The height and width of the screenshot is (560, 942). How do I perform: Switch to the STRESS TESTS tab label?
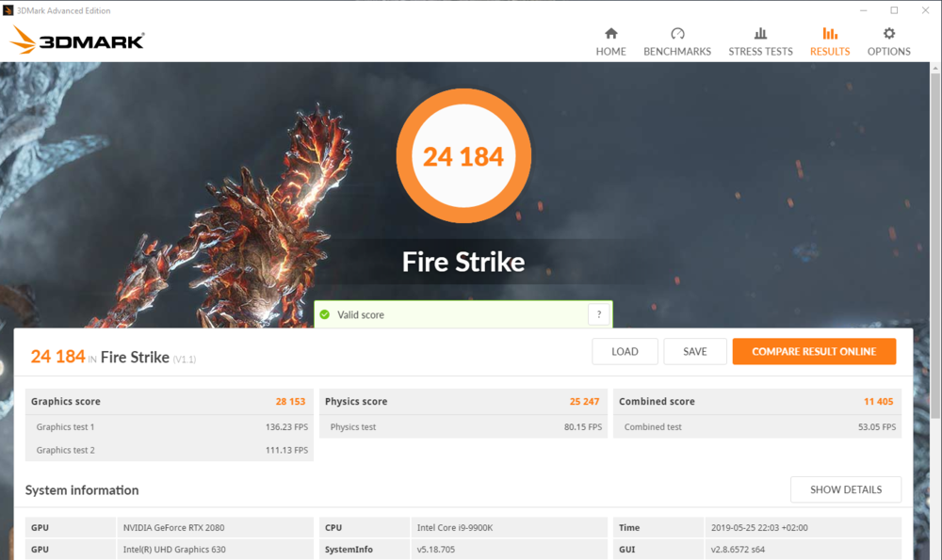click(x=760, y=52)
